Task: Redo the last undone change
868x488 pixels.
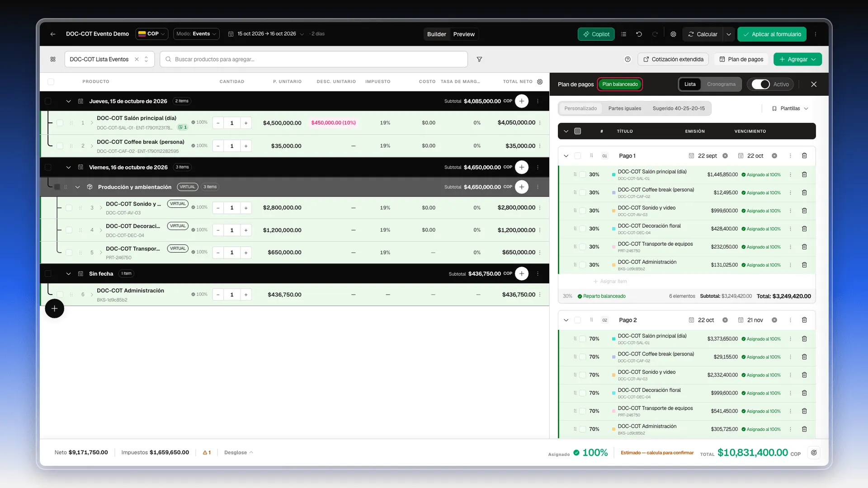Action: click(x=655, y=34)
